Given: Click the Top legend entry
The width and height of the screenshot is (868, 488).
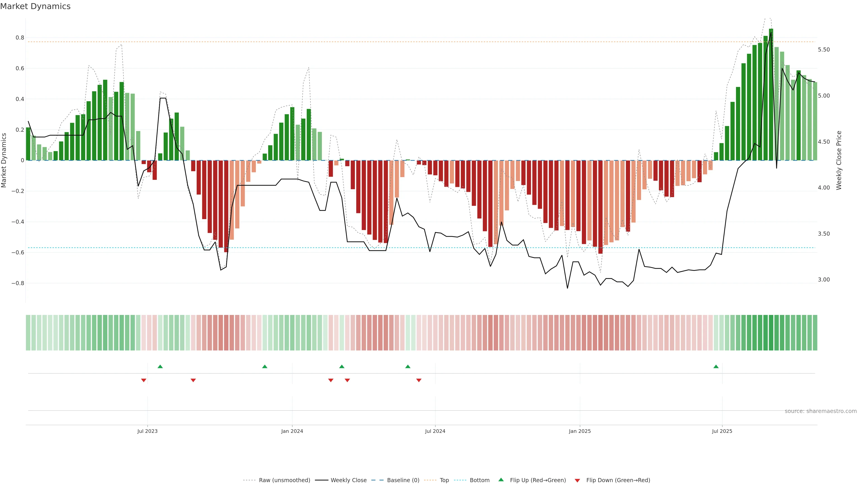Looking at the screenshot, I should tap(444, 480).
